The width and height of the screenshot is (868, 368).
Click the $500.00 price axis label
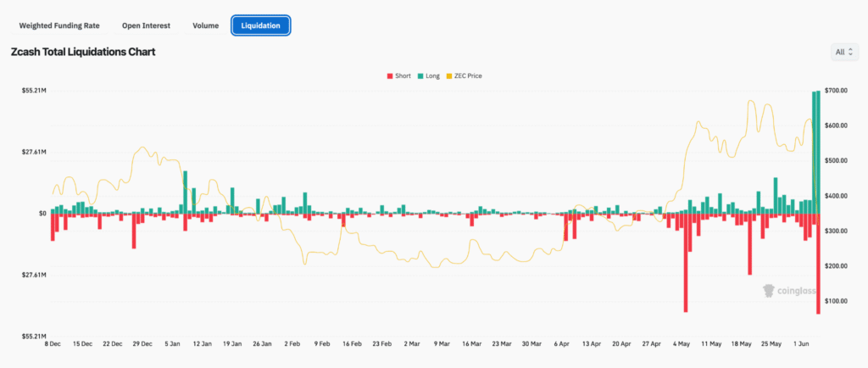click(x=836, y=160)
